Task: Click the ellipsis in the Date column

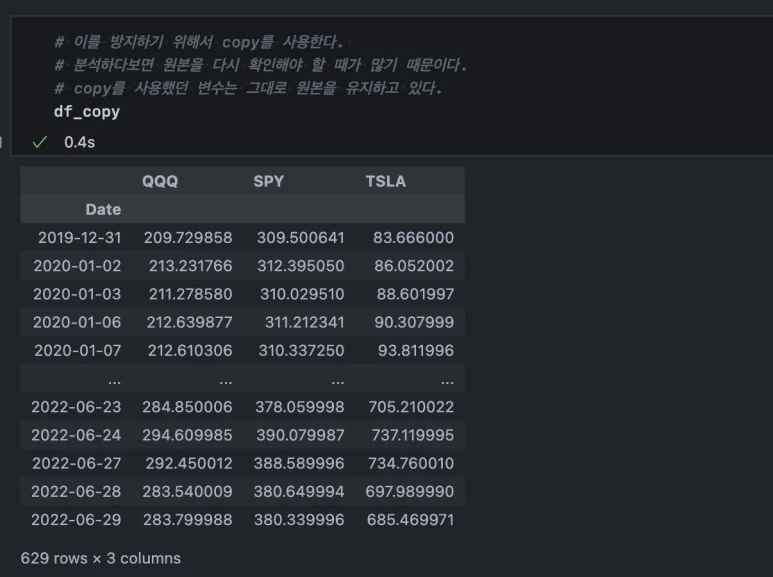Action: point(113,379)
